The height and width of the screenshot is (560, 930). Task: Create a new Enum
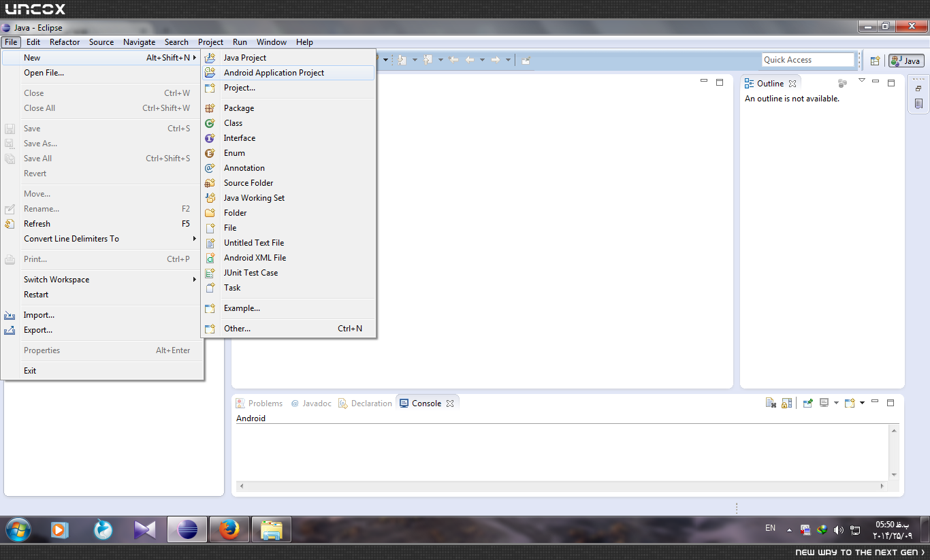[x=288, y=153]
